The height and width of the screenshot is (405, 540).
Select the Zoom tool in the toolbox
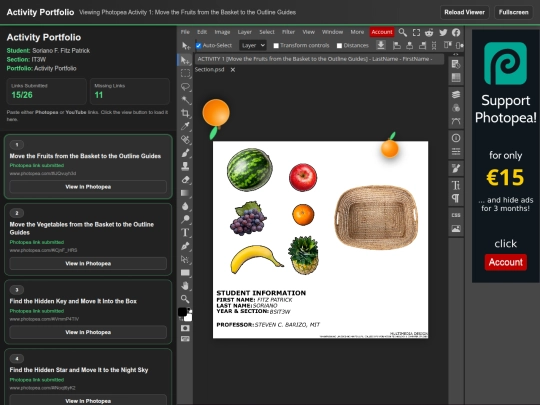[x=185, y=299]
